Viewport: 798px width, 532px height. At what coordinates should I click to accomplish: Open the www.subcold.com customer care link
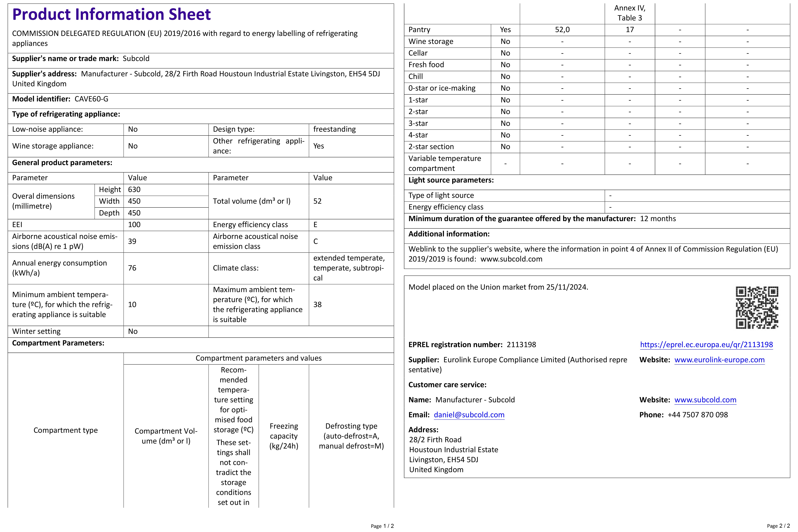click(x=705, y=400)
